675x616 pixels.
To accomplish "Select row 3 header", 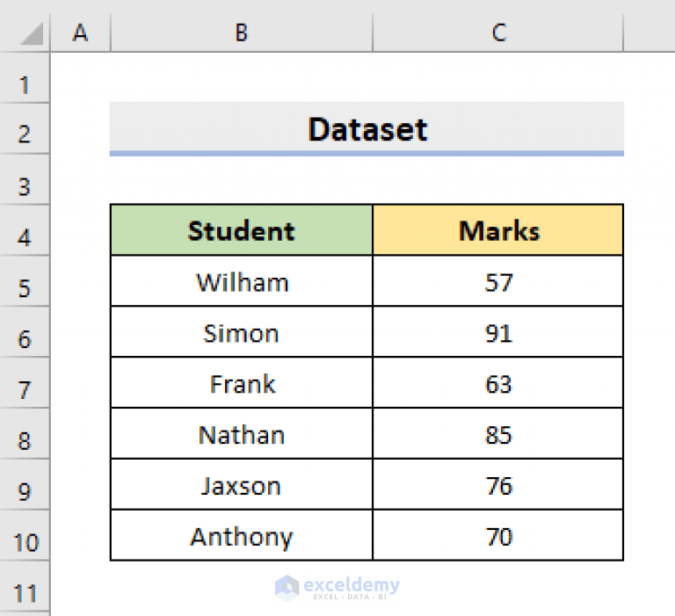I will click(x=25, y=179).
